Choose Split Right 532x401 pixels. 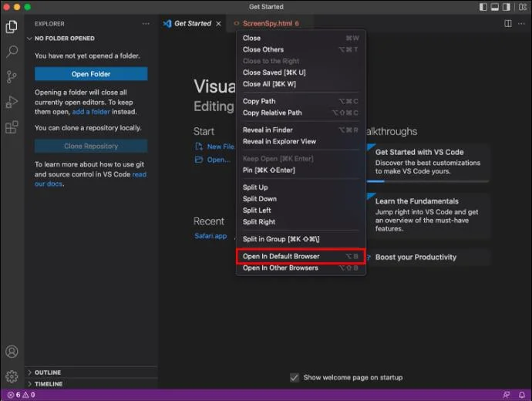[x=301, y=222]
